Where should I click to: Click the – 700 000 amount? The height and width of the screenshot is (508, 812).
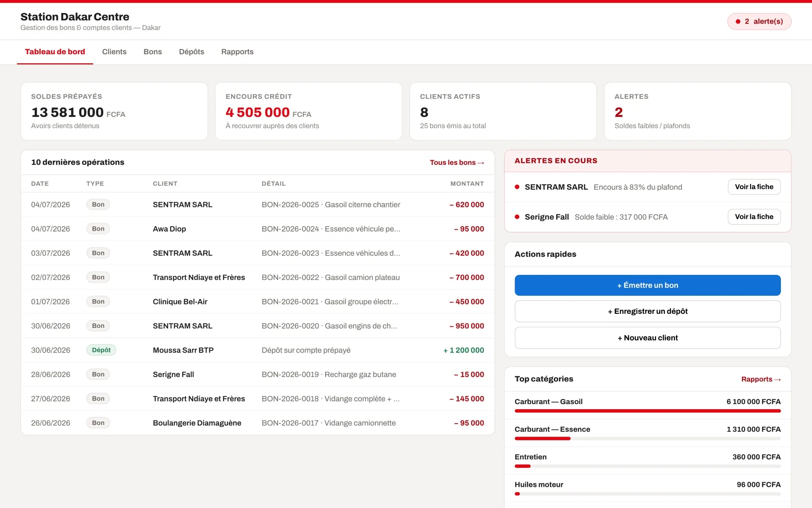[x=466, y=278]
